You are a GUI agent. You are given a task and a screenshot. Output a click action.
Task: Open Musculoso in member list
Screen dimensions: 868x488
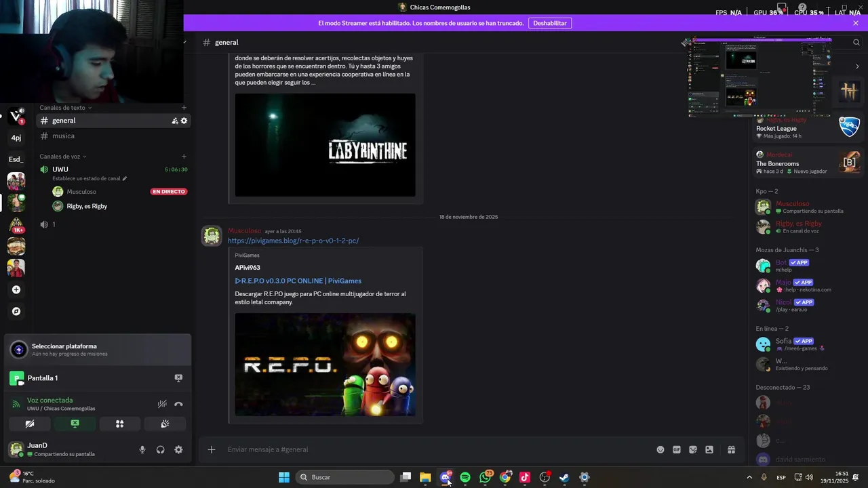(808, 207)
